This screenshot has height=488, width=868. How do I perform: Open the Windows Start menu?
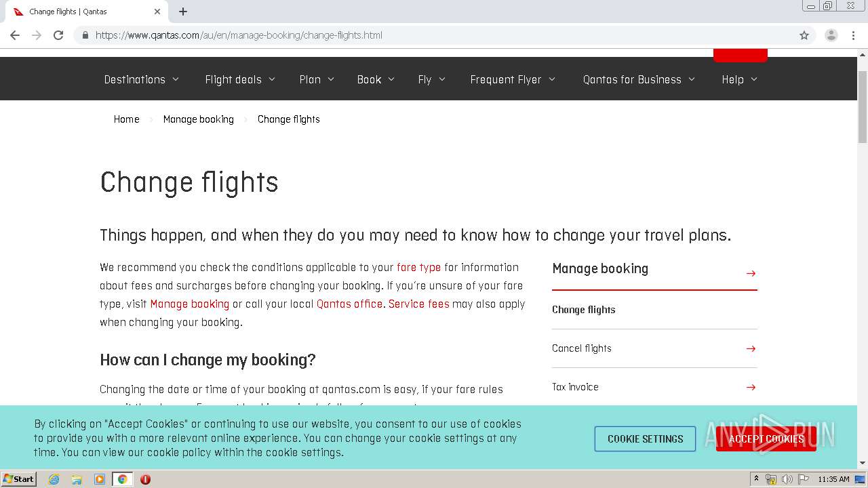(18, 479)
